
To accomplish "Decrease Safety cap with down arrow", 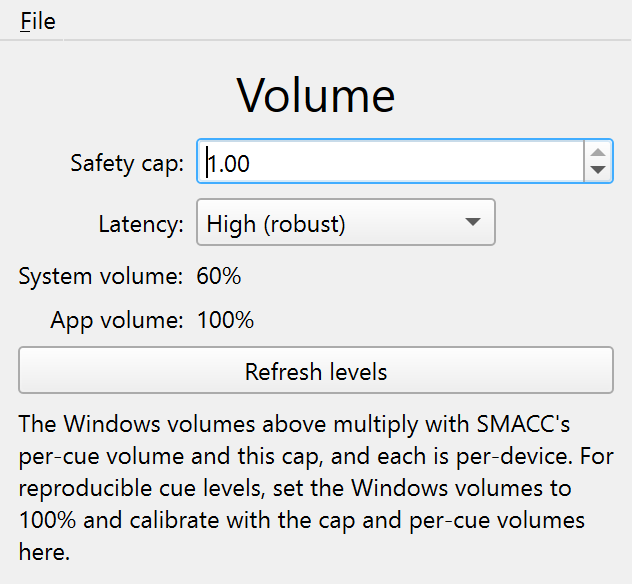I will point(598,170).
